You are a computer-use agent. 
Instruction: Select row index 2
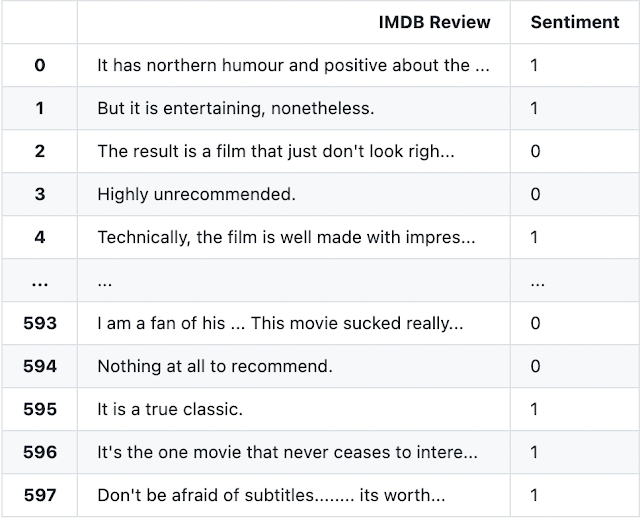[x=40, y=151]
